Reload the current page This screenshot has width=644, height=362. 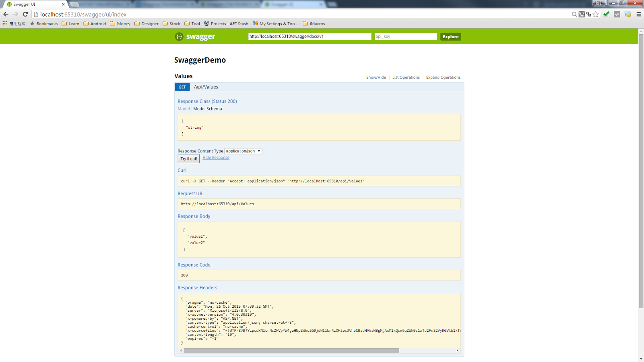(x=25, y=14)
